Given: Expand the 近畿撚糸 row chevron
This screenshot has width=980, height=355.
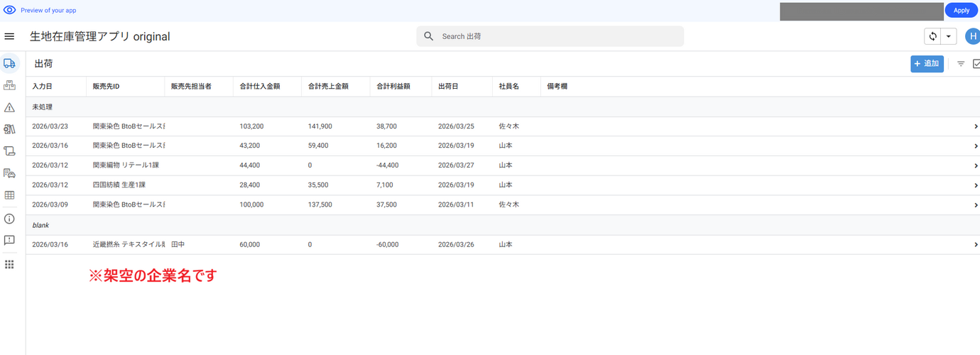Looking at the screenshot, I should pyautogui.click(x=976, y=245).
